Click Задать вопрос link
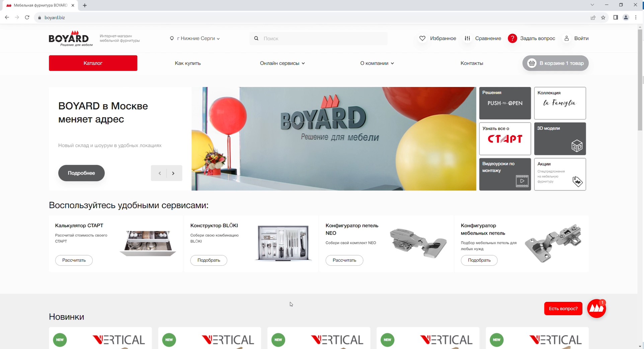 [x=538, y=38]
